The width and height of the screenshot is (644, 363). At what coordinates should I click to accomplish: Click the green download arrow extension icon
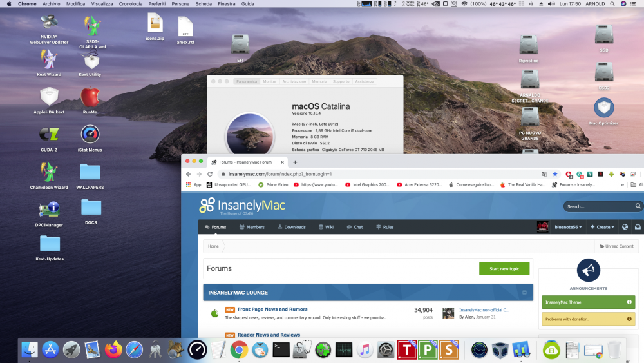(x=611, y=174)
